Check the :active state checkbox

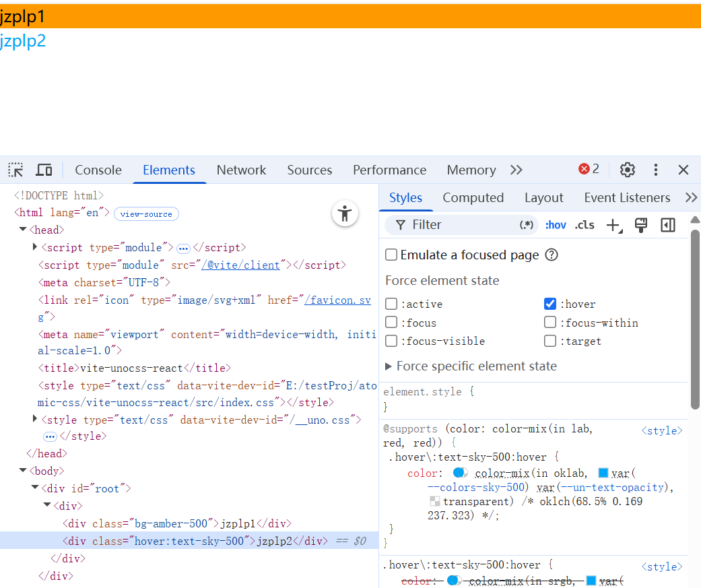tap(391, 304)
